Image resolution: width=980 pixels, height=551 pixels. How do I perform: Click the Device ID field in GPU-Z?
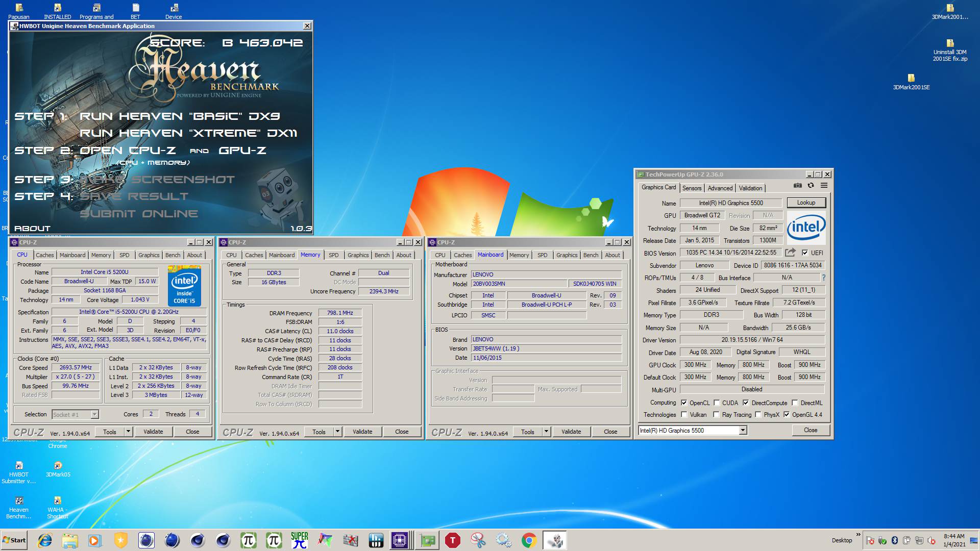point(793,265)
